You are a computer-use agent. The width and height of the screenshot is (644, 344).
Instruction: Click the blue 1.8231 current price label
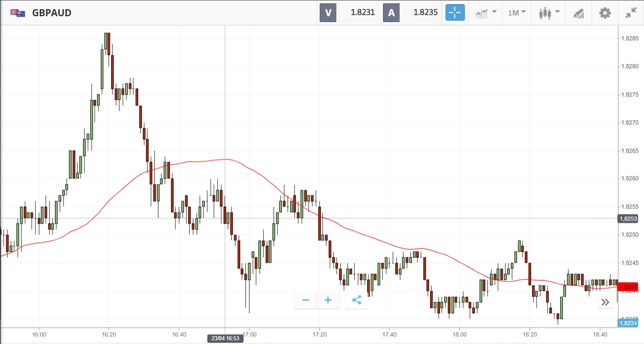628,323
